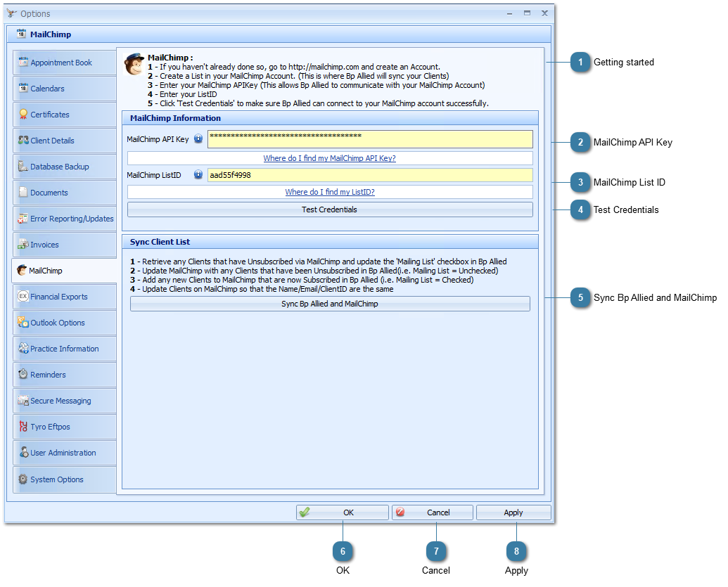Click the Database Backup icon
Image resolution: width=728 pixels, height=587 pixels.
[x=23, y=166]
